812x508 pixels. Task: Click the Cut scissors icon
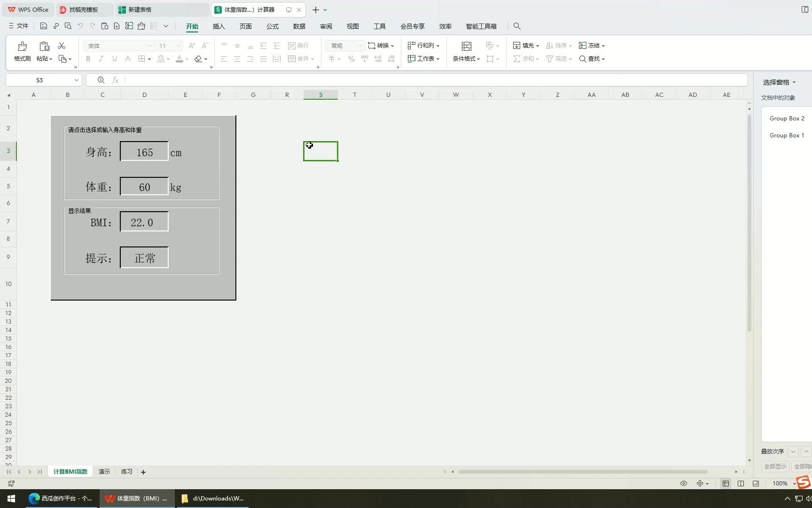click(62, 46)
